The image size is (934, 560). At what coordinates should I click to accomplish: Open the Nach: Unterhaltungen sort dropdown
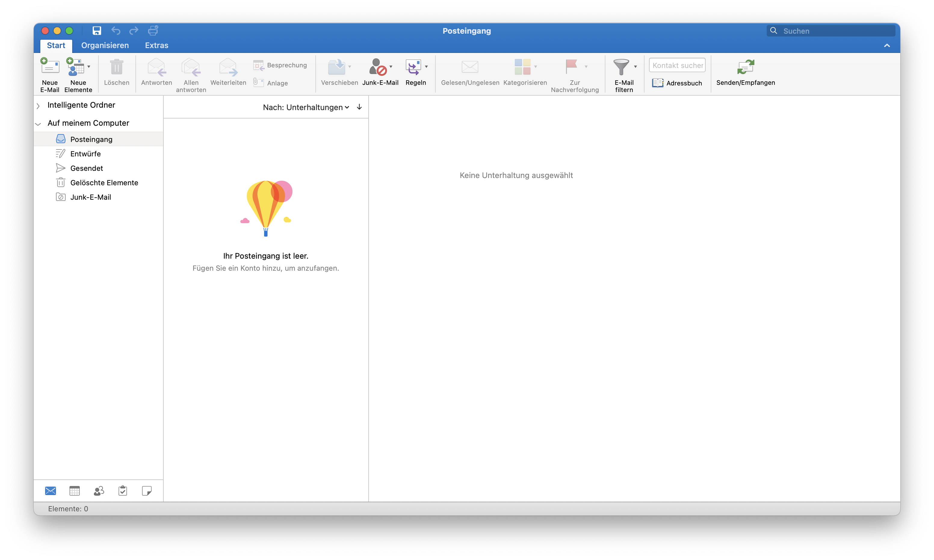[x=306, y=108]
